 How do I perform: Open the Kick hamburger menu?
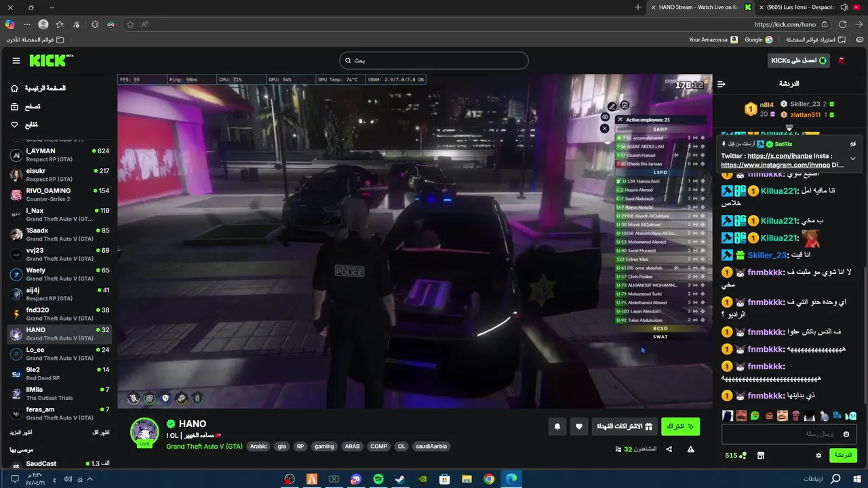16,60
